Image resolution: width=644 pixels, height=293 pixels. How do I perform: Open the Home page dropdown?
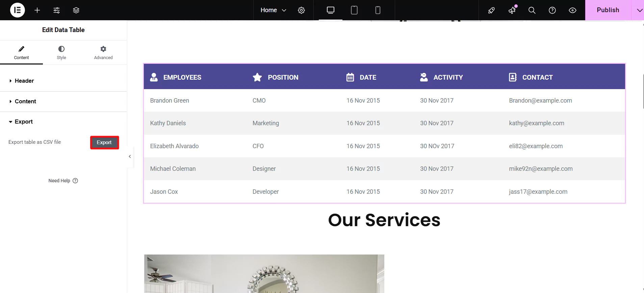tap(273, 10)
